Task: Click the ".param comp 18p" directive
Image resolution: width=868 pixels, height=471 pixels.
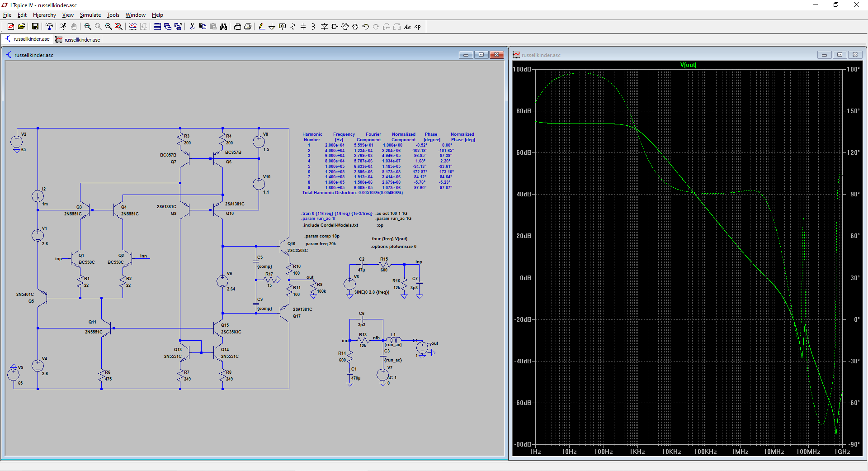Action: pos(321,236)
